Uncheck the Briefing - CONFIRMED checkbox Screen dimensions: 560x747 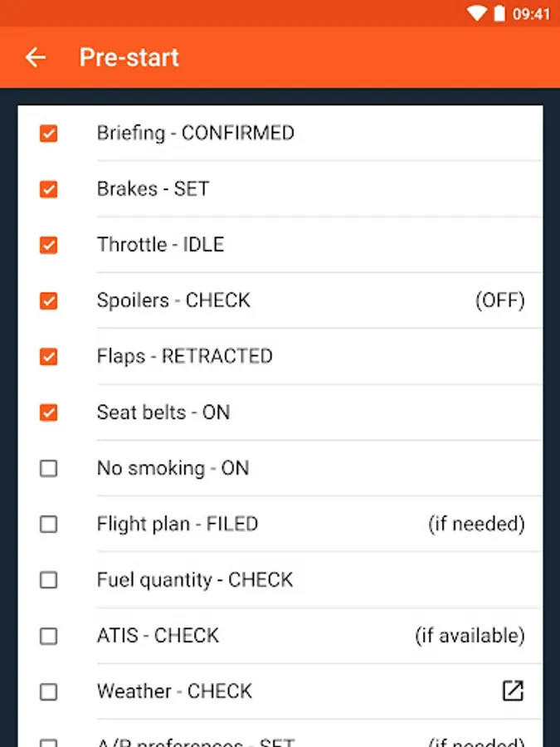49,133
